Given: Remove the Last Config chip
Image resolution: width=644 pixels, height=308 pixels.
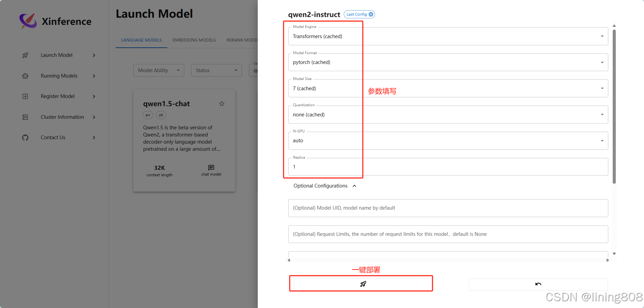Looking at the screenshot, I should pyautogui.click(x=371, y=14).
